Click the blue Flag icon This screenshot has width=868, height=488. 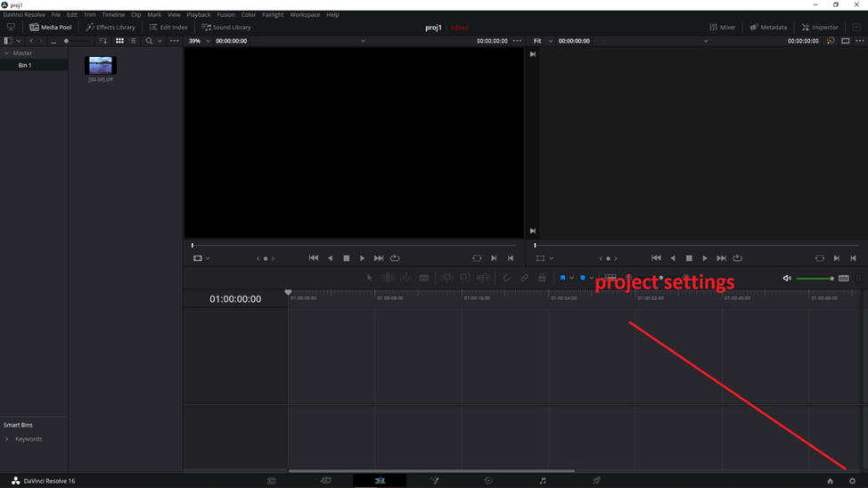coord(562,278)
